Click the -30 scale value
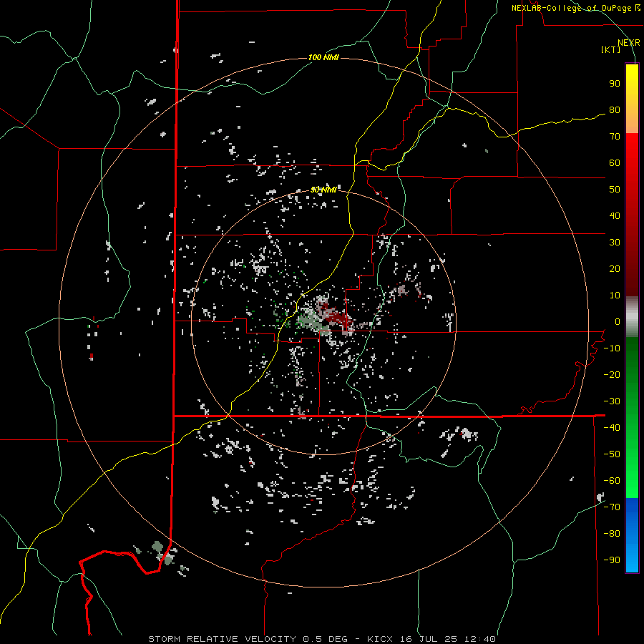644x644 pixels. [x=612, y=401]
